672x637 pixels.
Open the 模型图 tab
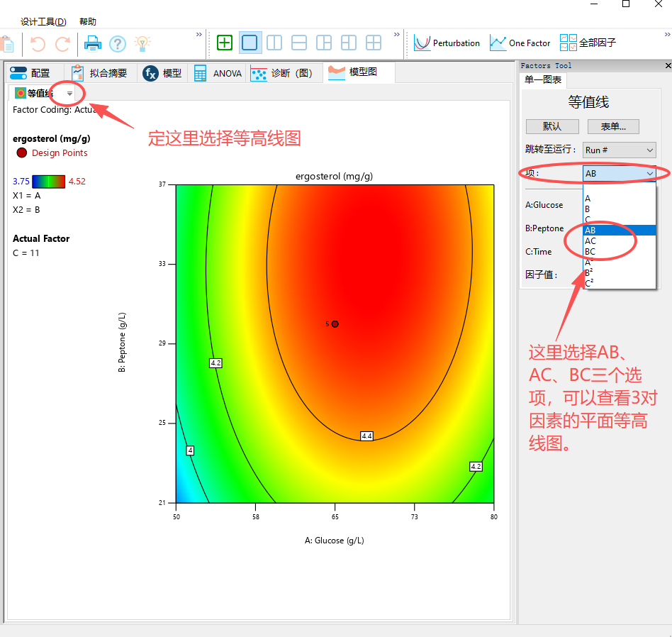point(359,72)
